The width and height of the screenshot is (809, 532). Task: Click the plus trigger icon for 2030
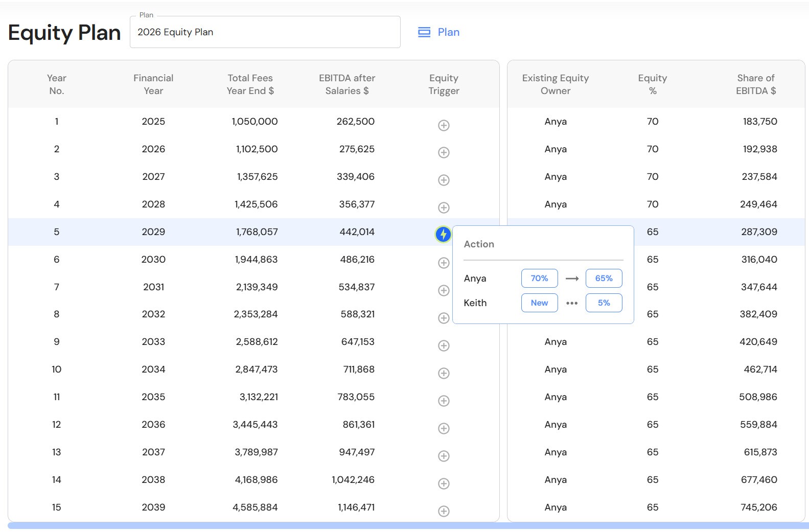444,263
